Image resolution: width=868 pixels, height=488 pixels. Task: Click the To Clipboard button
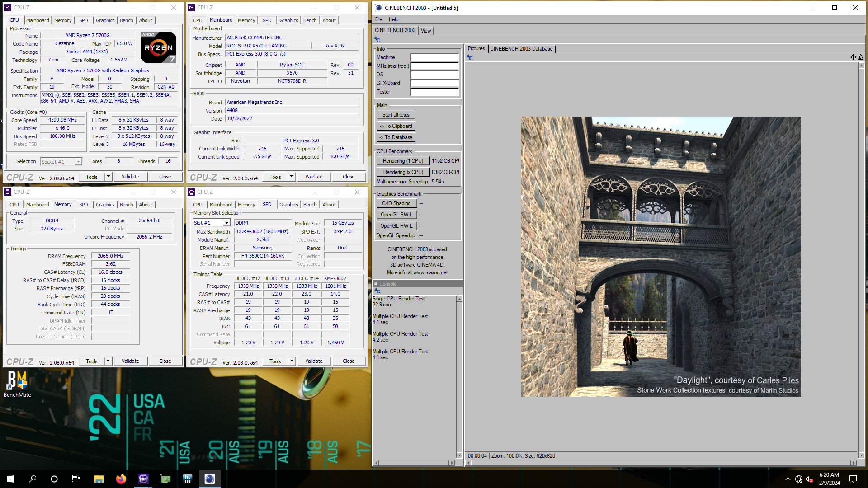396,126
